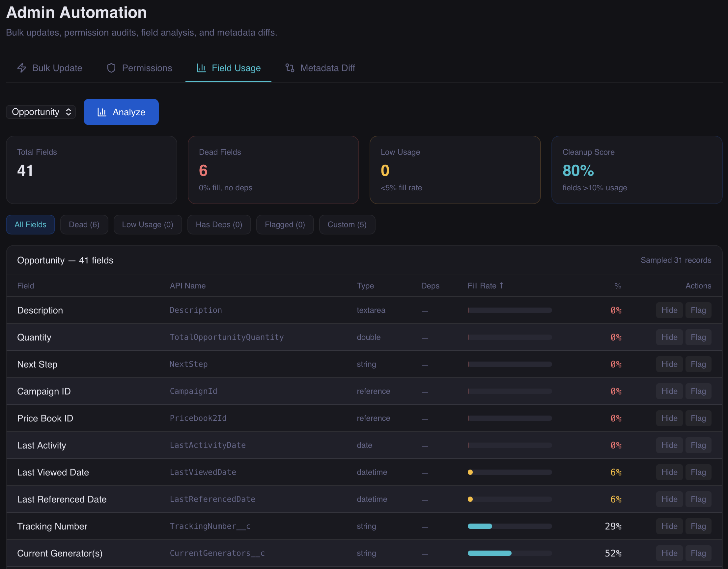The width and height of the screenshot is (728, 569).
Task: Click chart icon inside Analyze button
Action: [x=101, y=112]
